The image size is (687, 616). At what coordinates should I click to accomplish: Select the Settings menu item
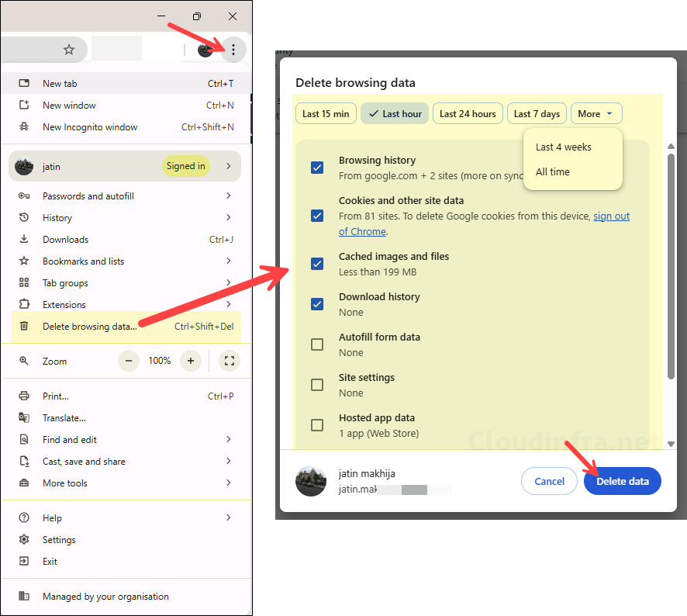tap(58, 539)
